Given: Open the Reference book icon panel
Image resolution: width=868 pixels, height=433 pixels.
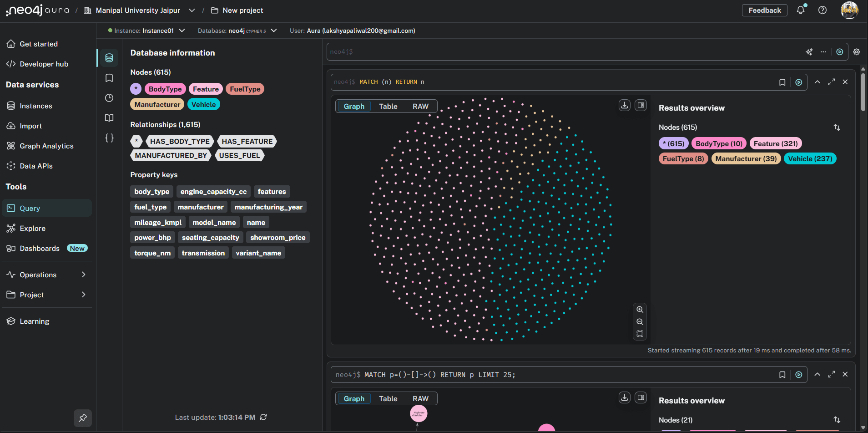Looking at the screenshot, I should point(109,118).
